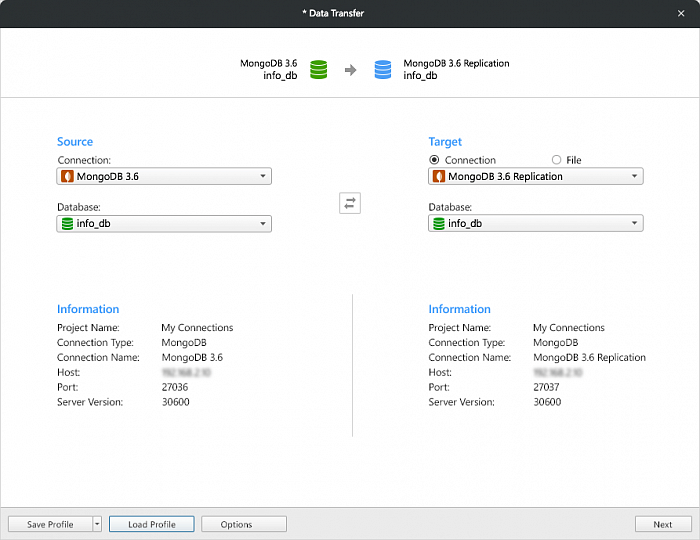Click the Target Information heading
The width and height of the screenshot is (700, 540).
459,309
